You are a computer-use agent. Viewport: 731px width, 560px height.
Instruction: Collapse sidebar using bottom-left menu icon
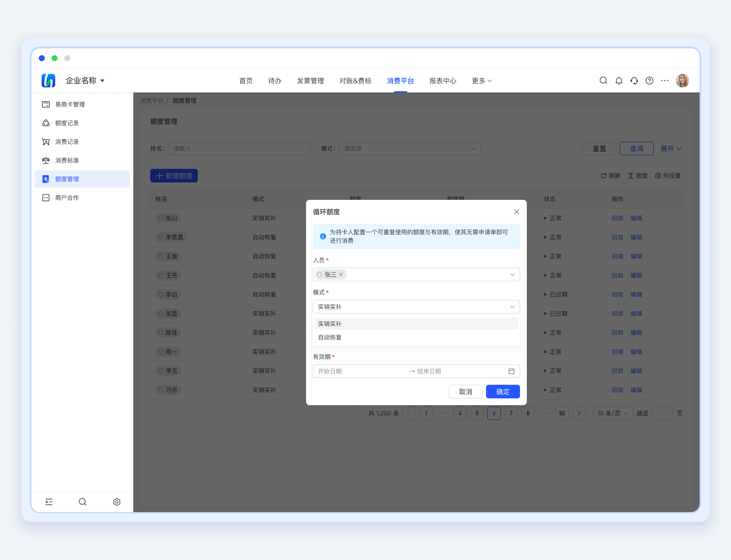coord(49,502)
